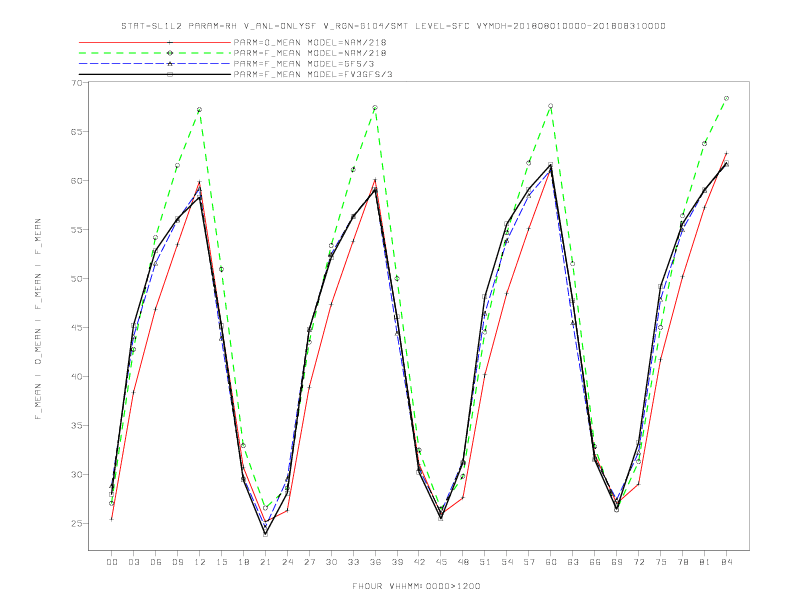
Task: Click green NAM forecast marker at hour 84
Action: click(x=726, y=98)
